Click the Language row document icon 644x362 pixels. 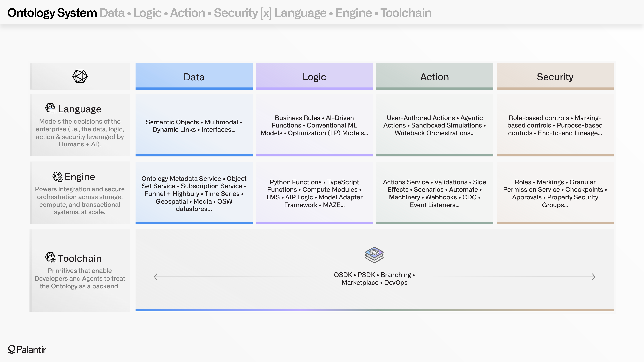tap(51, 108)
